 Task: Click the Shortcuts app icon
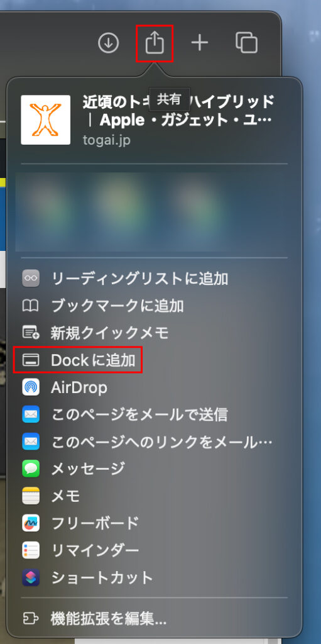31,577
